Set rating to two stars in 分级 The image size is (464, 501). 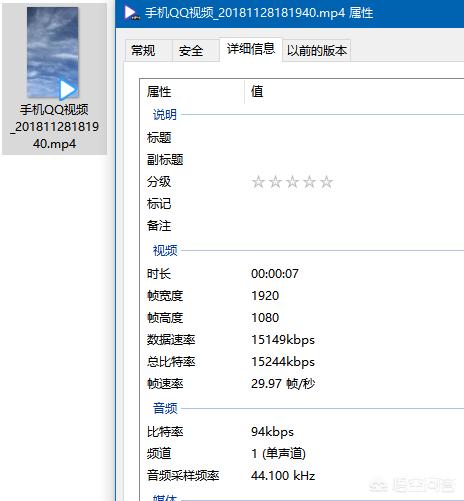(275, 182)
